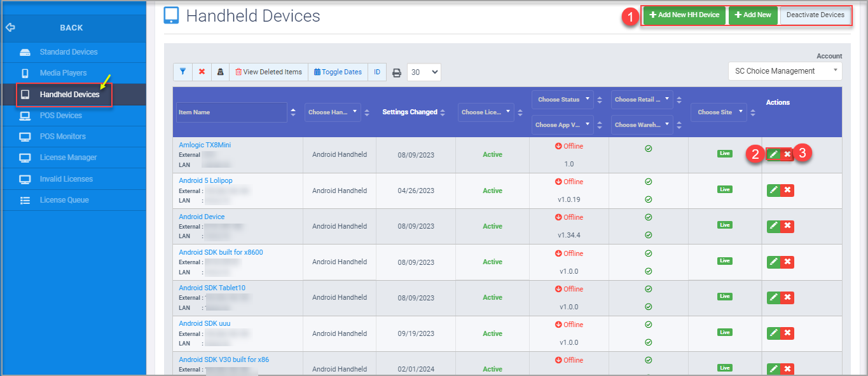The image size is (868, 376).
Task: Click the Deactivate Devices button
Action: click(815, 15)
